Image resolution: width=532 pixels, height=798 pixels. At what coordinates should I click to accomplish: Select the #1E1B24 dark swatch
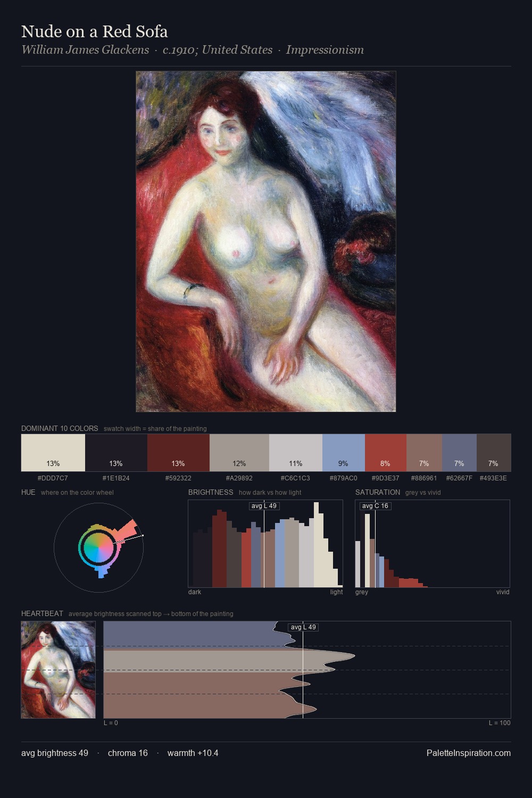[x=116, y=453]
